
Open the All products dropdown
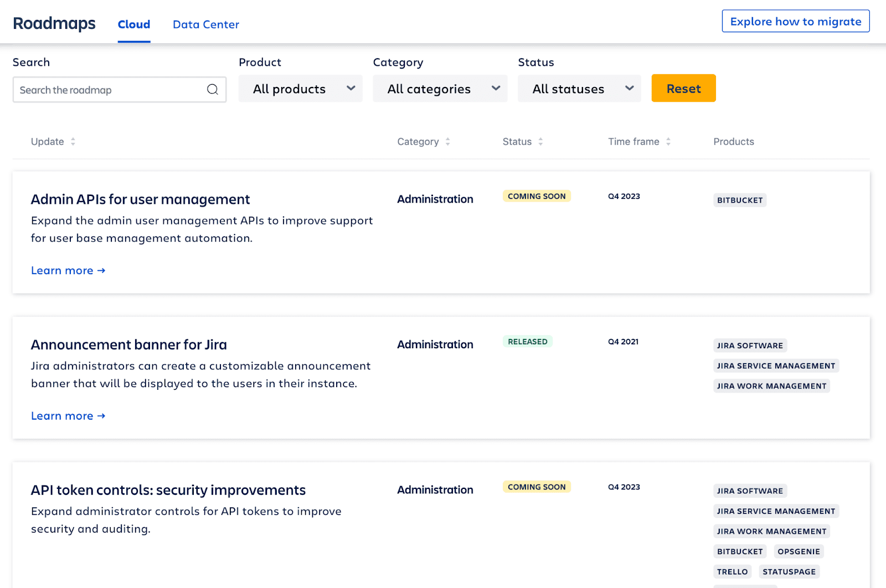click(x=300, y=89)
